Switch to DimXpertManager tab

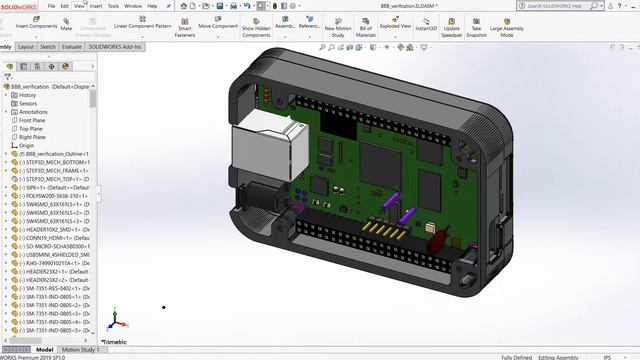(51, 66)
